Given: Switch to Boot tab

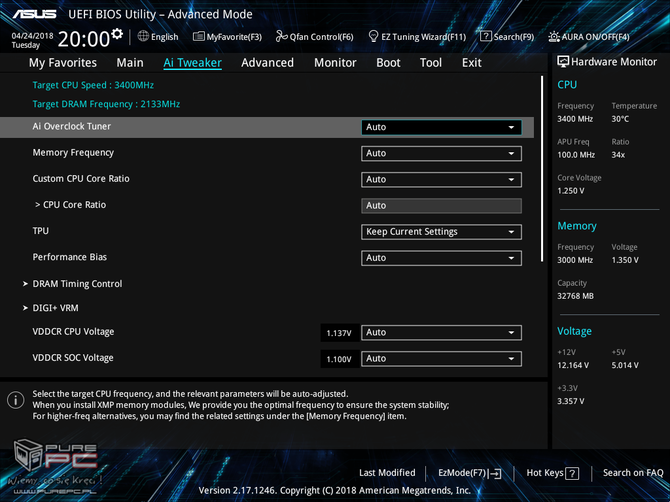Looking at the screenshot, I should [388, 63].
